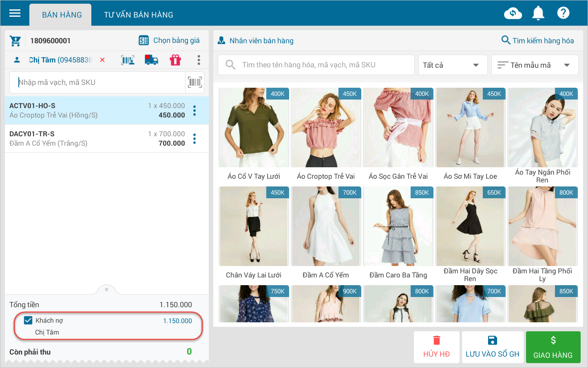Click the HỦY HĐ button
The image size is (588, 368).
tap(436, 347)
